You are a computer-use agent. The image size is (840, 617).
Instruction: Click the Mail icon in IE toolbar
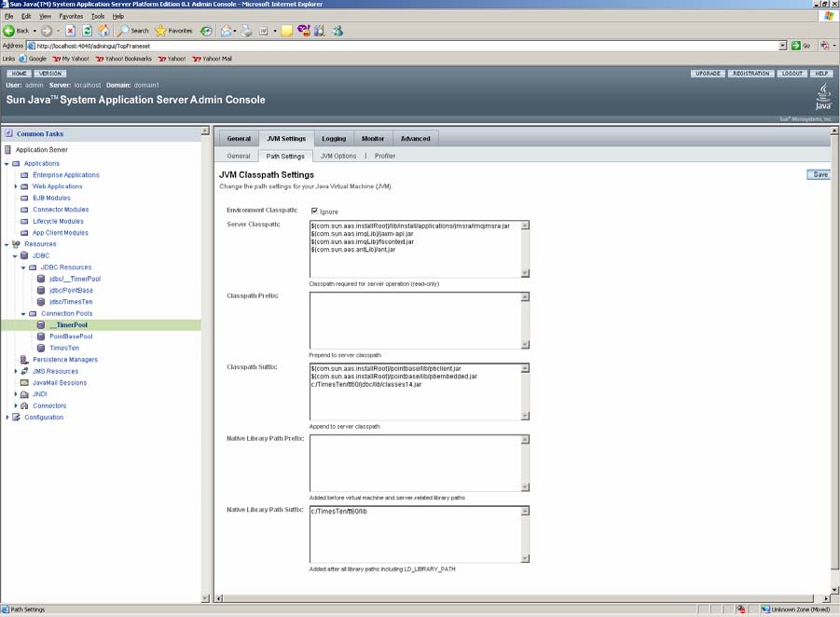pos(227,31)
